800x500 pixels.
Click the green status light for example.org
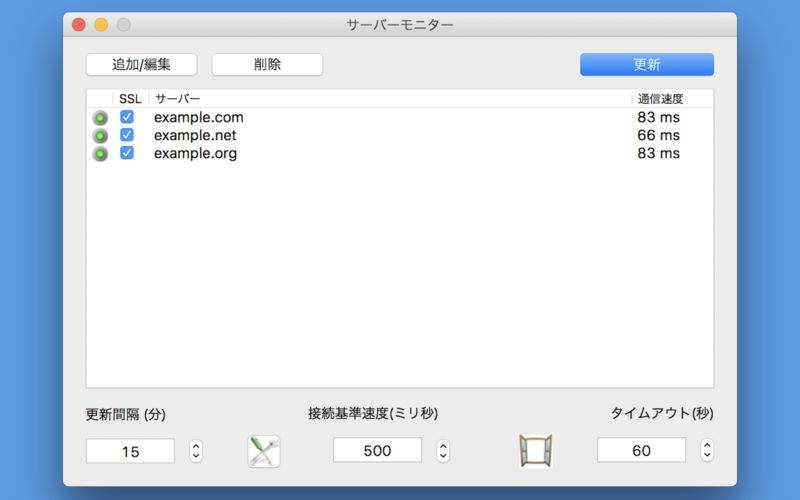click(x=100, y=154)
